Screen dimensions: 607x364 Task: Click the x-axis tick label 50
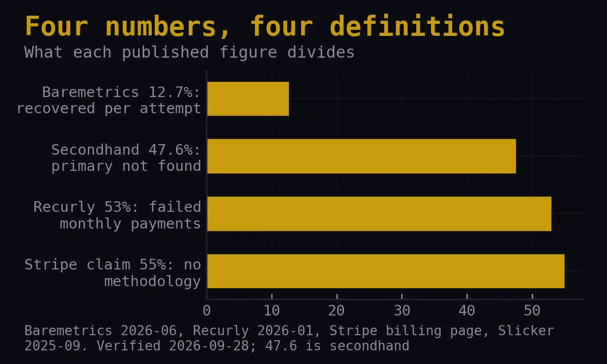[x=532, y=310]
